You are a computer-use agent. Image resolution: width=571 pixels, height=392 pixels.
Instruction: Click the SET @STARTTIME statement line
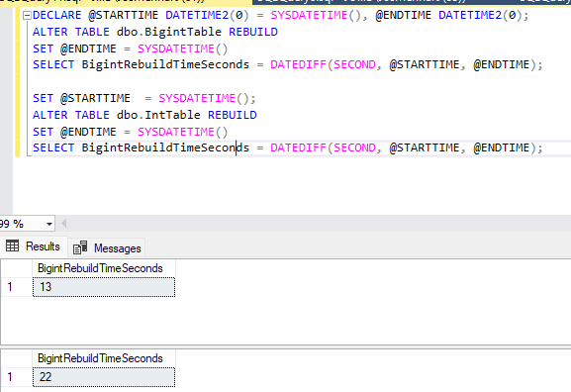click(144, 98)
